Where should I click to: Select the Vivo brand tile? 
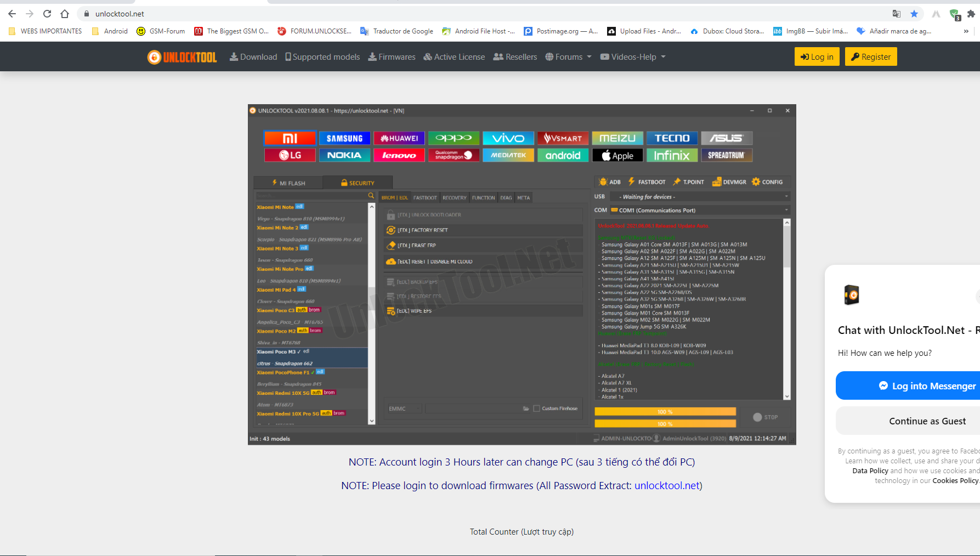coord(508,138)
